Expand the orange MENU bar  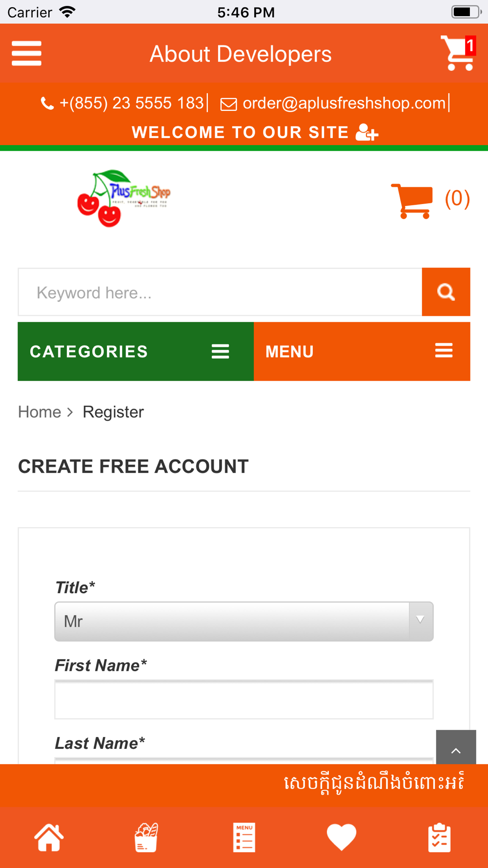click(362, 351)
